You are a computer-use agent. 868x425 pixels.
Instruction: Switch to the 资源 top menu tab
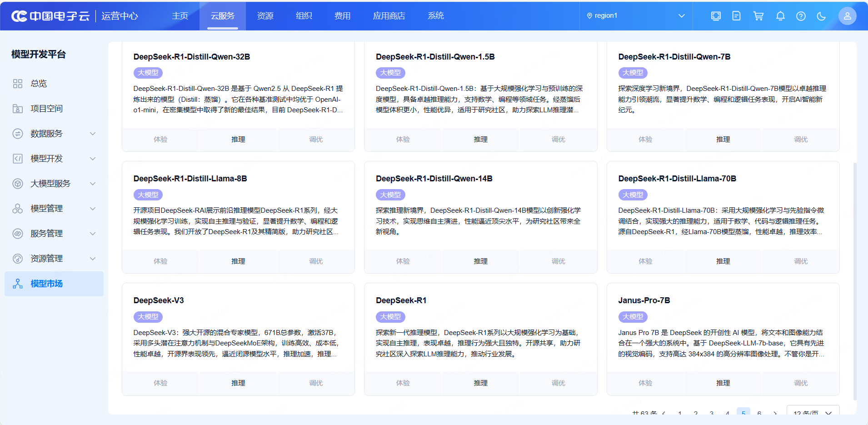(x=265, y=16)
